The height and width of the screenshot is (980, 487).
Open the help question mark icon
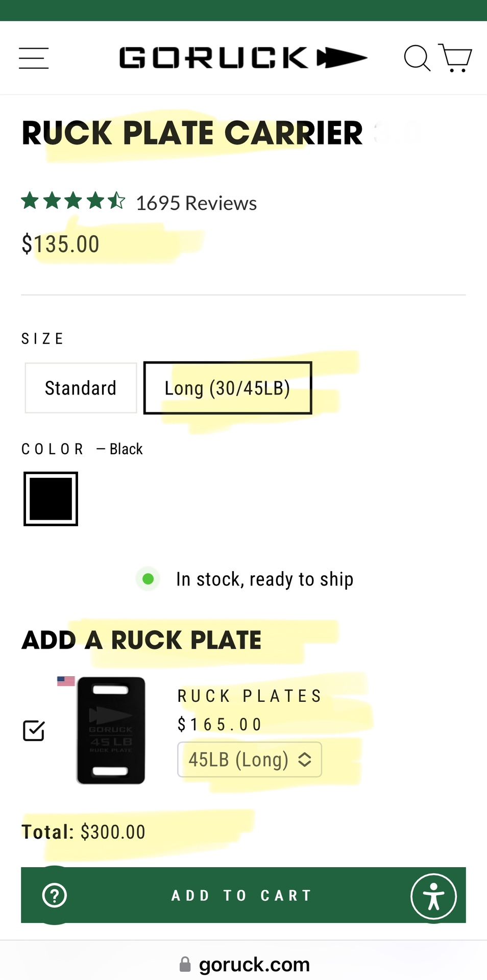[55, 895]
